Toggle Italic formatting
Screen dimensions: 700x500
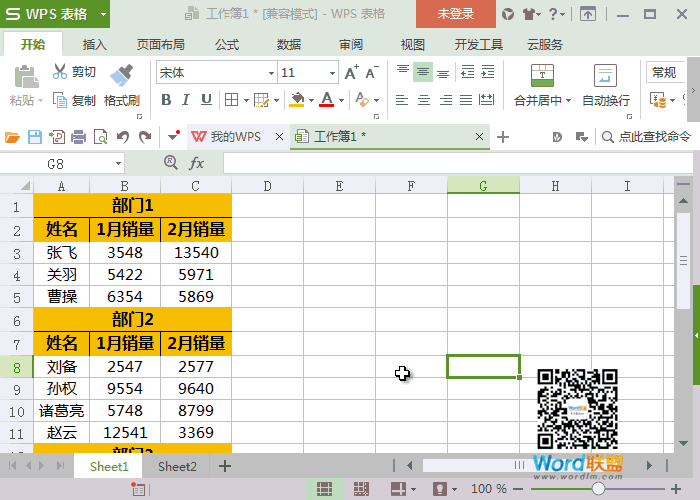tap(186, 100)
